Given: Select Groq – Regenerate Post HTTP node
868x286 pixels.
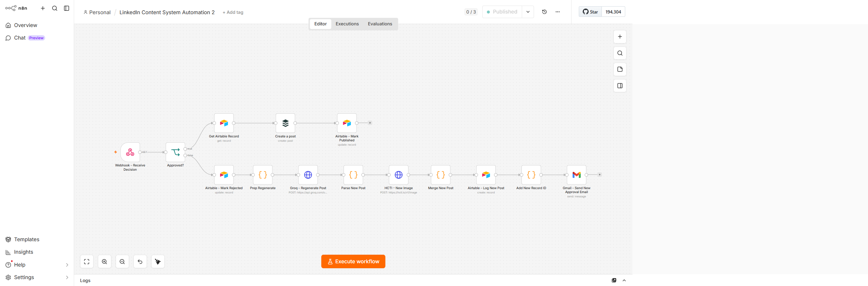Looking at the screenshot, I should (x=308, y=175).
